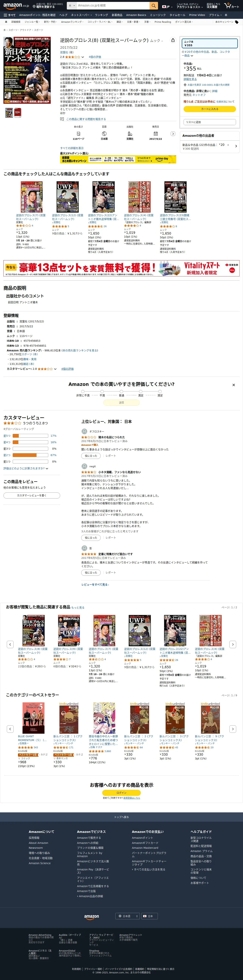Click the share icon beside the book title
The height and width of the screenshot is (980, 243).
click(x=173, y=40)
